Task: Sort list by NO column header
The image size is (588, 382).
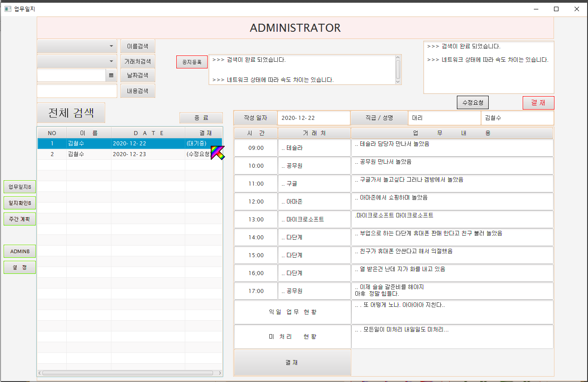Action: (x=52, y=133)
